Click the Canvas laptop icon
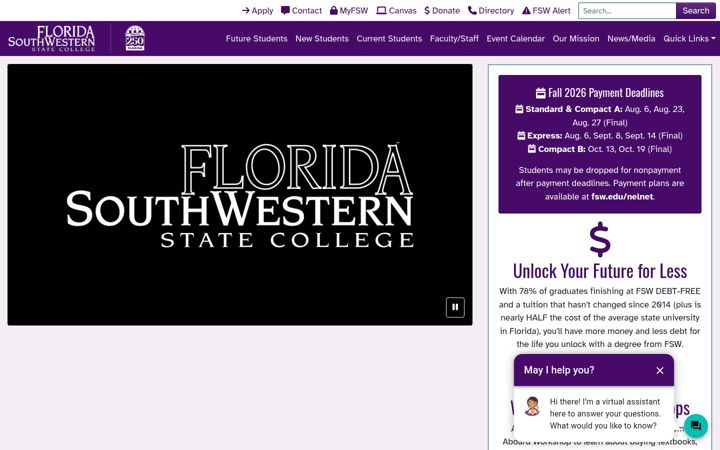 (381, 11)
